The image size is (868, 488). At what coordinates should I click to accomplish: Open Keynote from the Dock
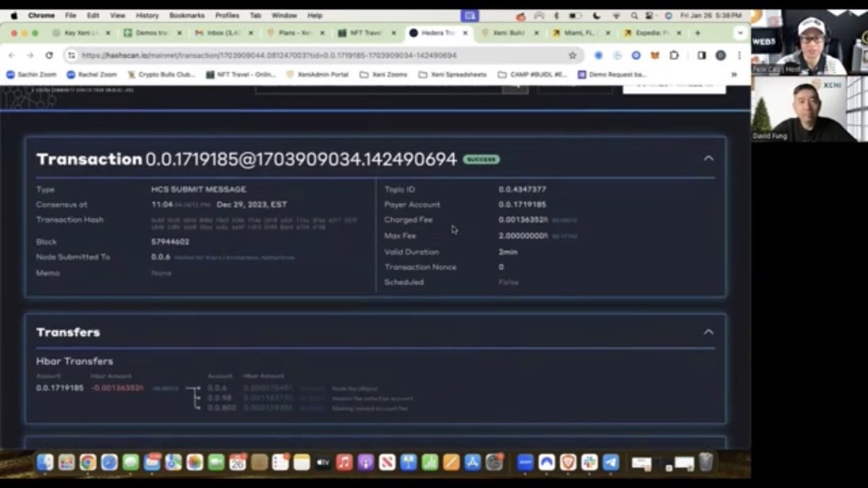pos(408,462)
